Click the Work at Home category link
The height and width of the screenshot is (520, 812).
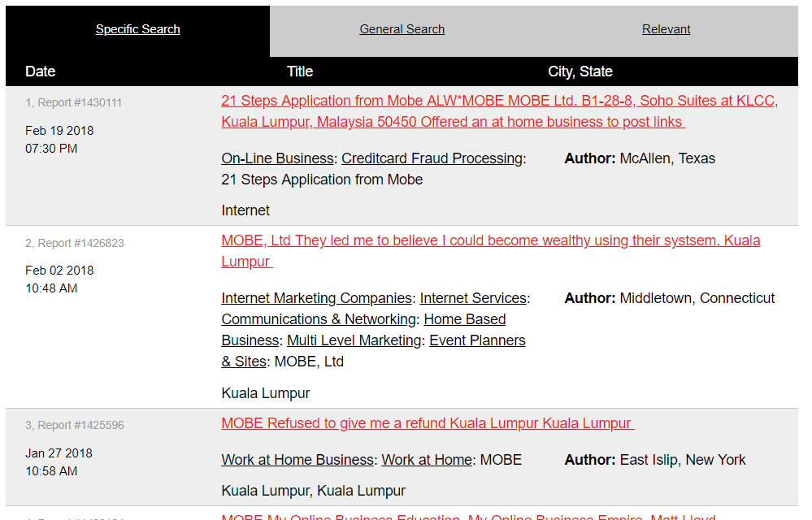click(427, 460)
